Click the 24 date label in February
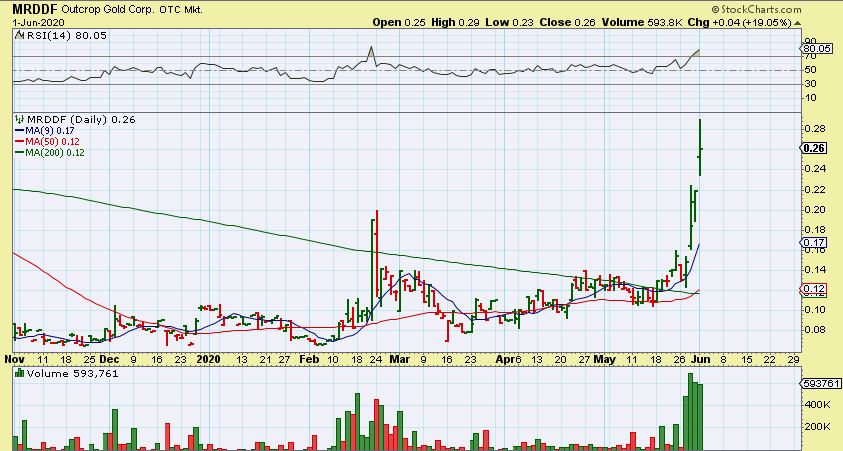Viewport: 843px width, 451px height. (375, 359)
